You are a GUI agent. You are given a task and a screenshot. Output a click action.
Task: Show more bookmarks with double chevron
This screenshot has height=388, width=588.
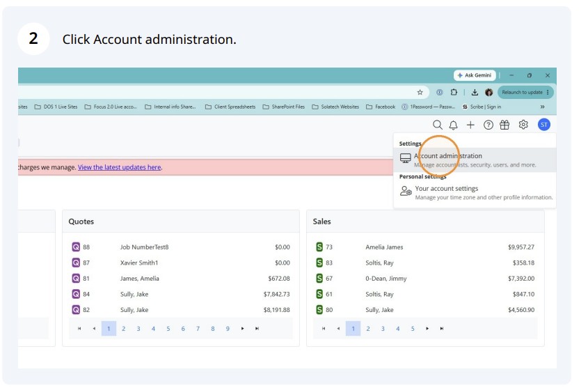(542, 107)
